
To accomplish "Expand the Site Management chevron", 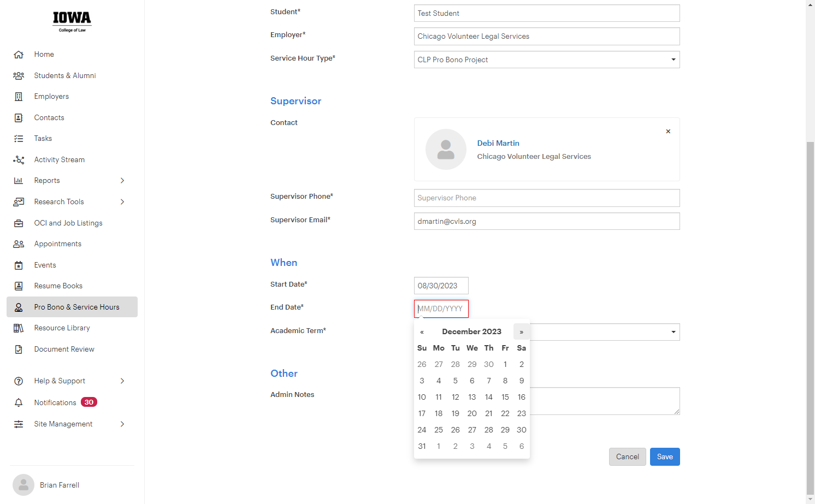I will pyautogui.click(x=122, y=424).
